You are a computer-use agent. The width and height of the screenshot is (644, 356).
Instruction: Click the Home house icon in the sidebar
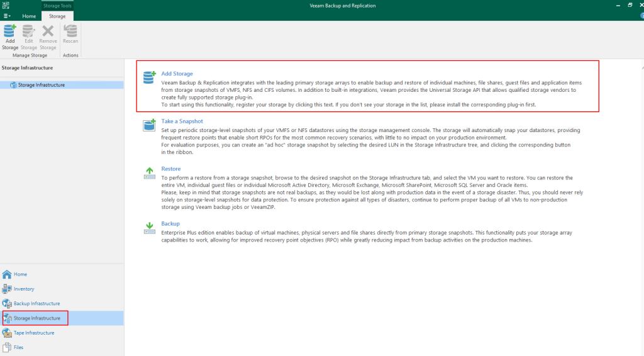coord(7,274)
